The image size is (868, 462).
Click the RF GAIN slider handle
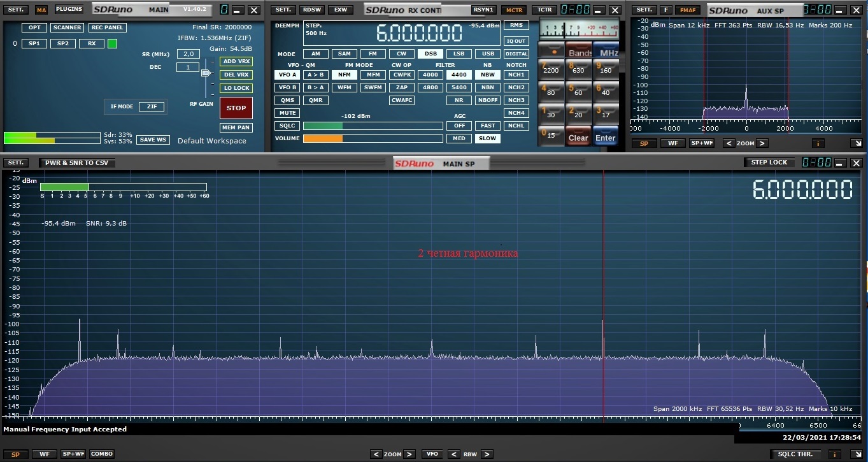click(206, 73)
